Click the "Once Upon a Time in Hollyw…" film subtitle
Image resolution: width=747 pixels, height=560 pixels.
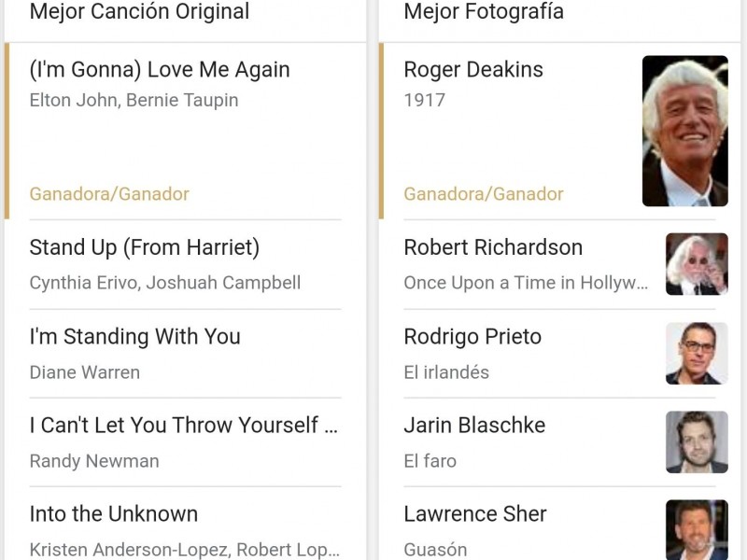pyautogui.click(x=526, y=283)
